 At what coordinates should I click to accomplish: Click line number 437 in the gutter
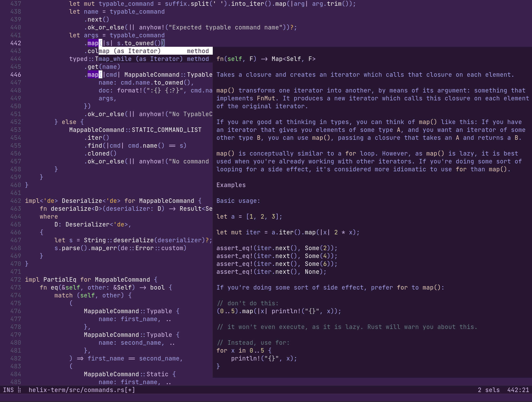(x=16, y=4)
